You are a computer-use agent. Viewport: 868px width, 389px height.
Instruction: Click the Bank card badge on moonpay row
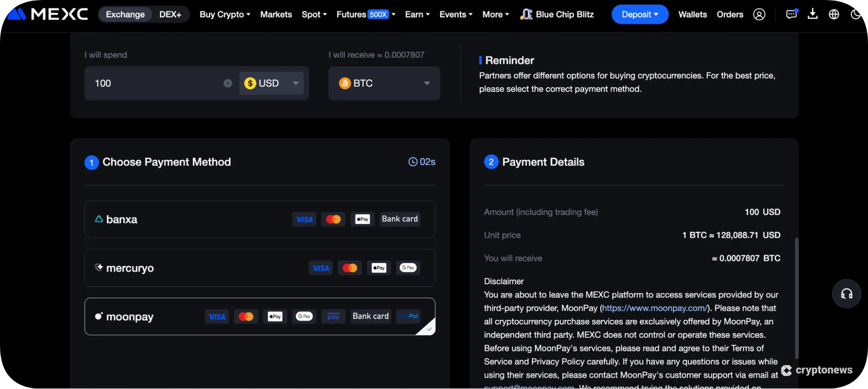pyautogui.click(x=371, y=316)
